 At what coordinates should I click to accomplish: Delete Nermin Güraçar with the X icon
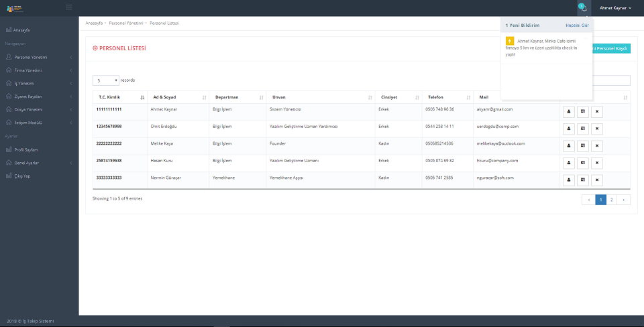(597, 180)
